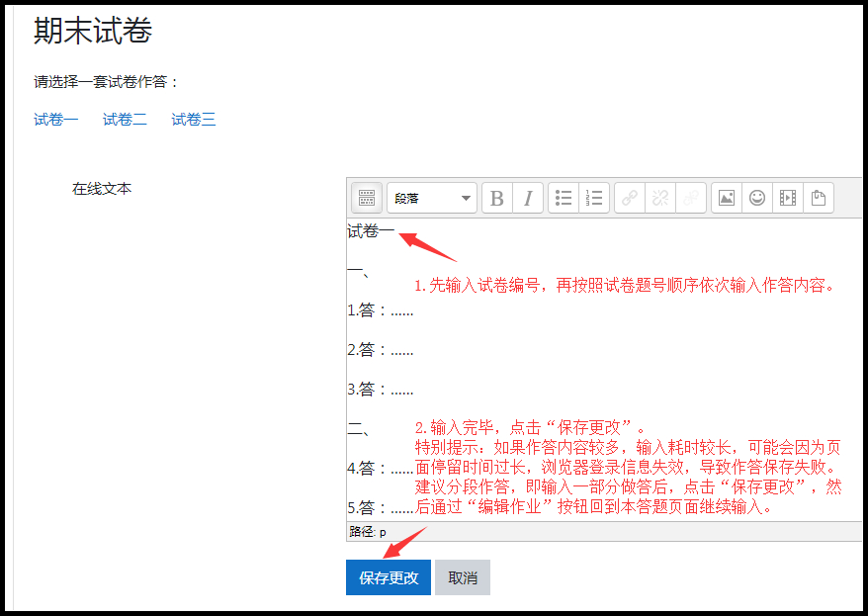The image size is (868, 616).
Task: Click the 请选择一套试卷作答 instruction text
Action: (x=106, y=82)
